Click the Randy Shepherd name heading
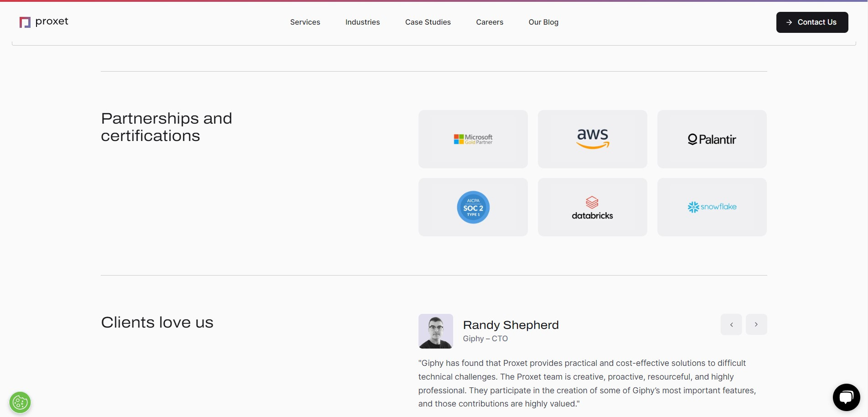 coord(511,325)
